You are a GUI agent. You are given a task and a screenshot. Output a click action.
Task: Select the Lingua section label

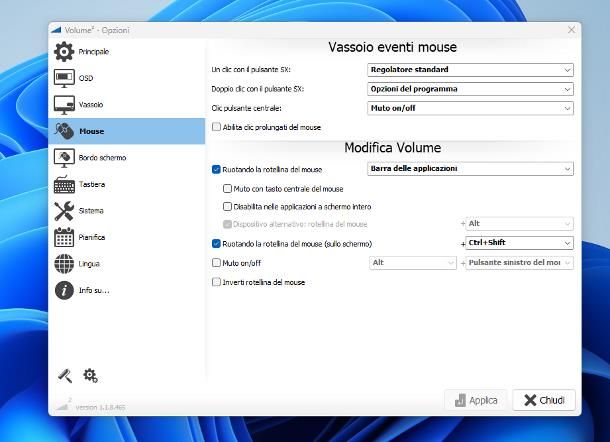pos(89,264)
